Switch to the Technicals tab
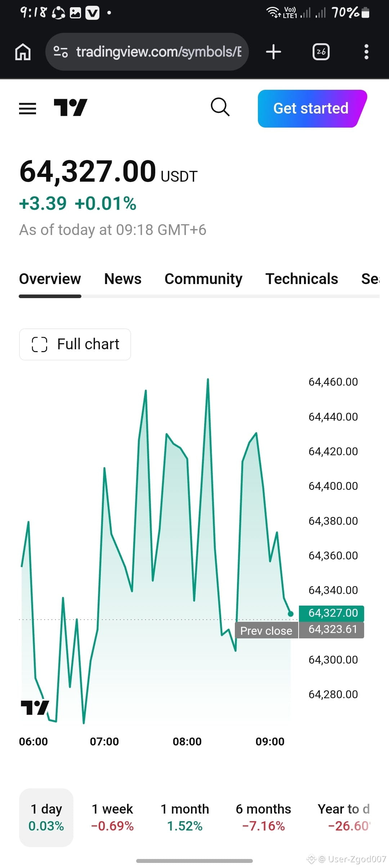The image size is (389, 868). (x=302, y=279)
